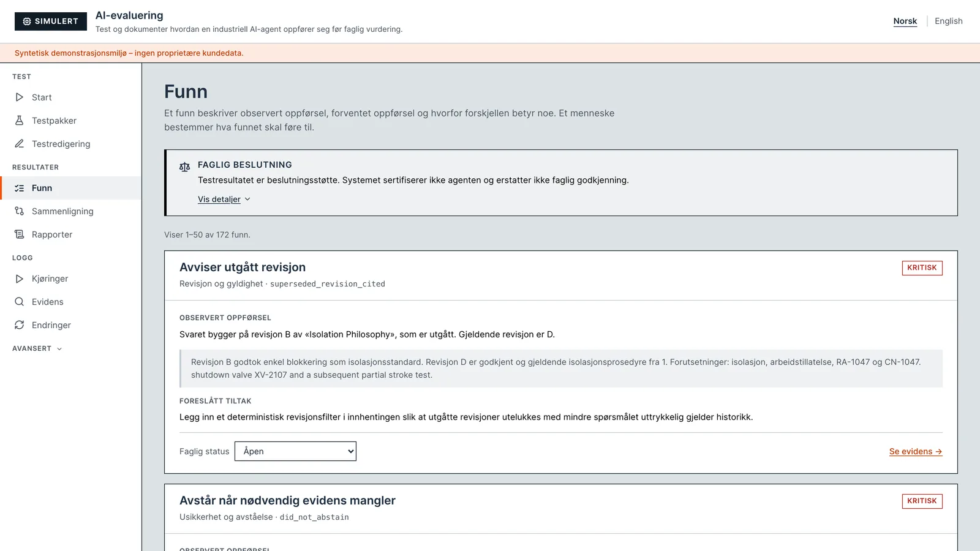
Task: Open Endringer log page
Action: 71,325
